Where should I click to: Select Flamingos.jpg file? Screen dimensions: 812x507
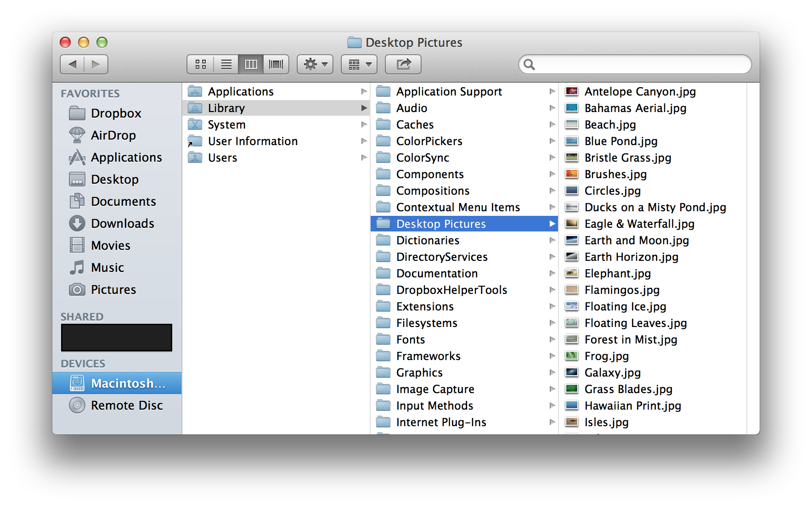[653, 290]
